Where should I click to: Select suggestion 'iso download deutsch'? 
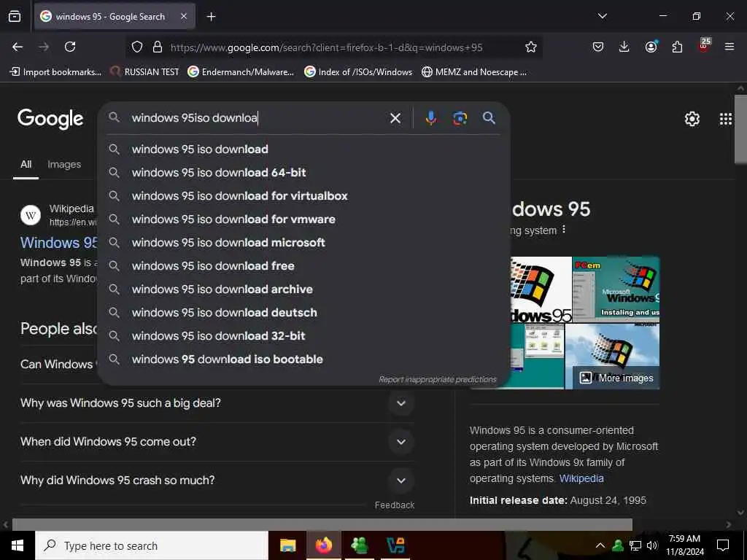click(x=304, y=312)
